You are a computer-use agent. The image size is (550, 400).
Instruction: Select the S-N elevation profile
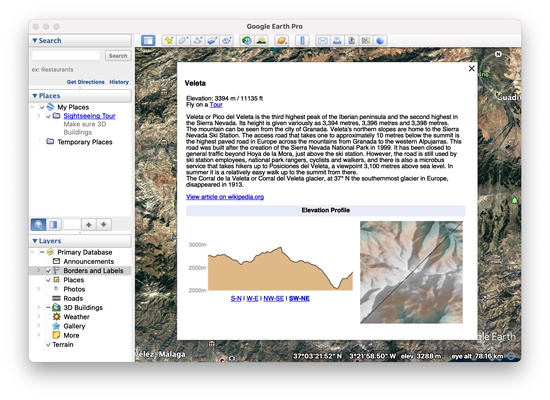pos(236,299)
